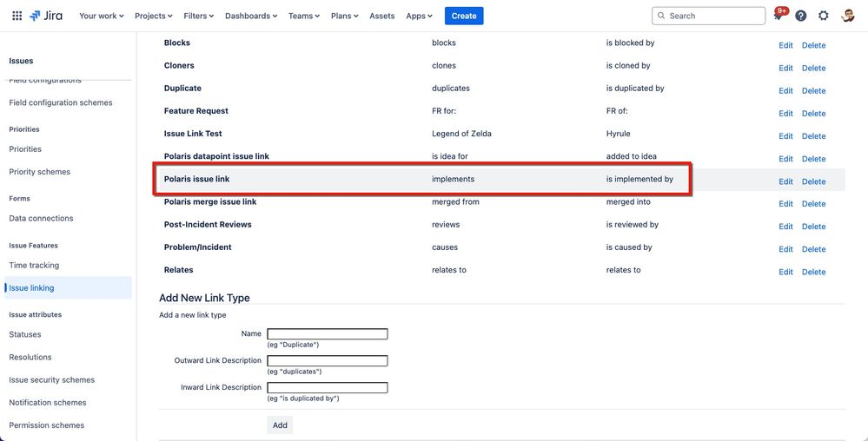Screen dimensions: 868x441
Task: Edit the Relates link type
Action: point(785,272)
